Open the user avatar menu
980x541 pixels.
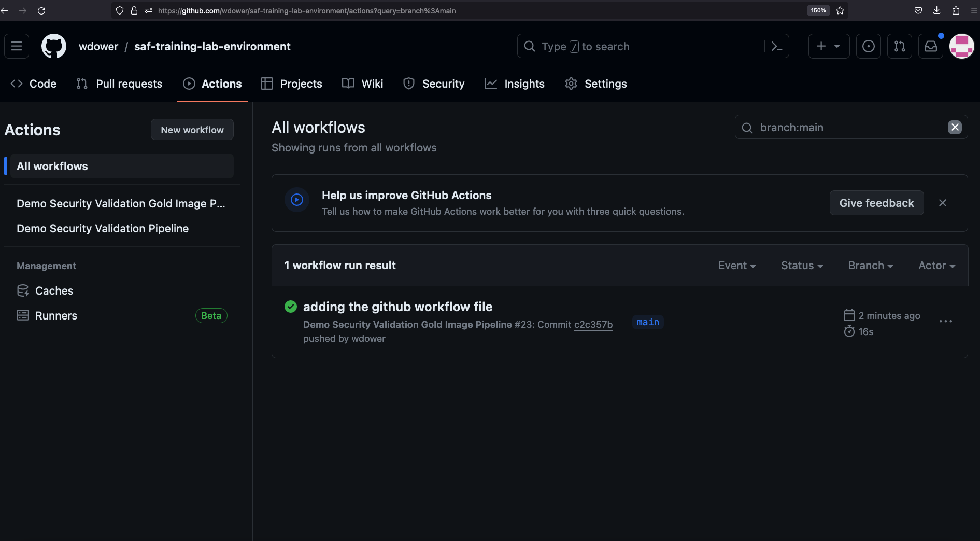961,47
